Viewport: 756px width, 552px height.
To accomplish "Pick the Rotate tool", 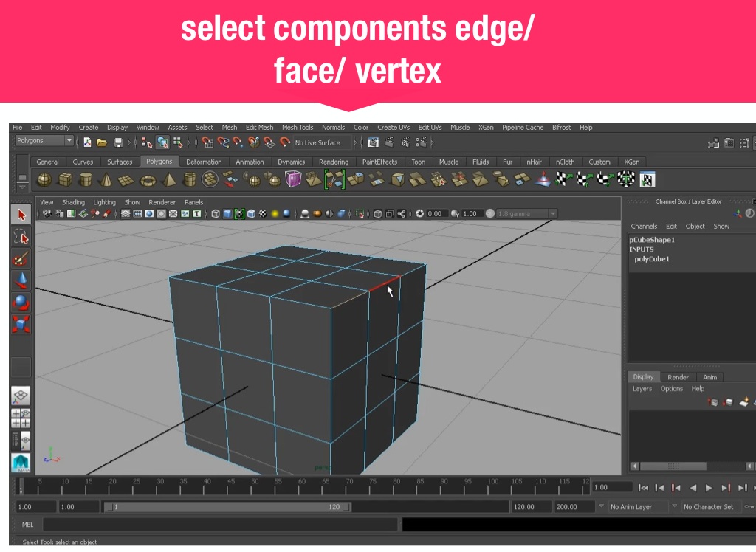I will pyautogui.click(x=21, y=303).
